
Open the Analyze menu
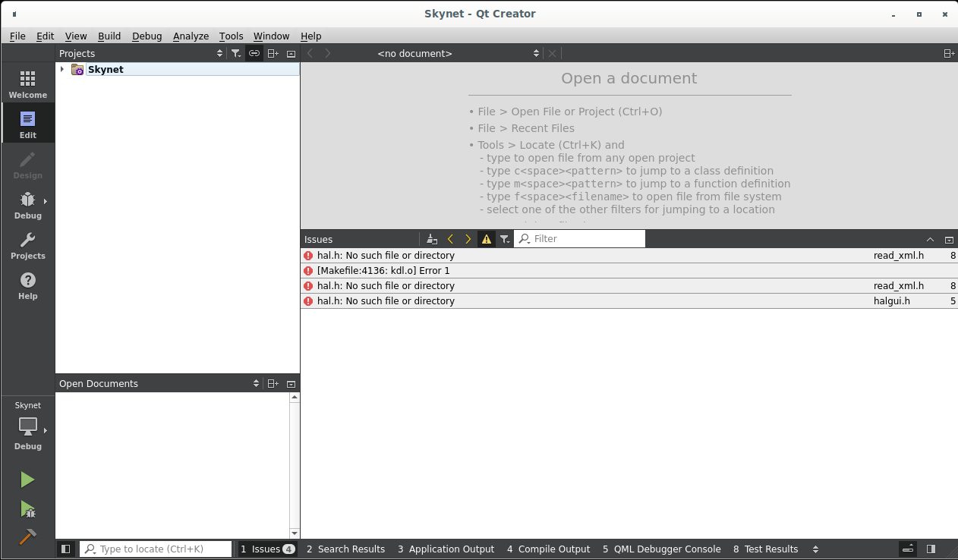click(x=191, y=36)
